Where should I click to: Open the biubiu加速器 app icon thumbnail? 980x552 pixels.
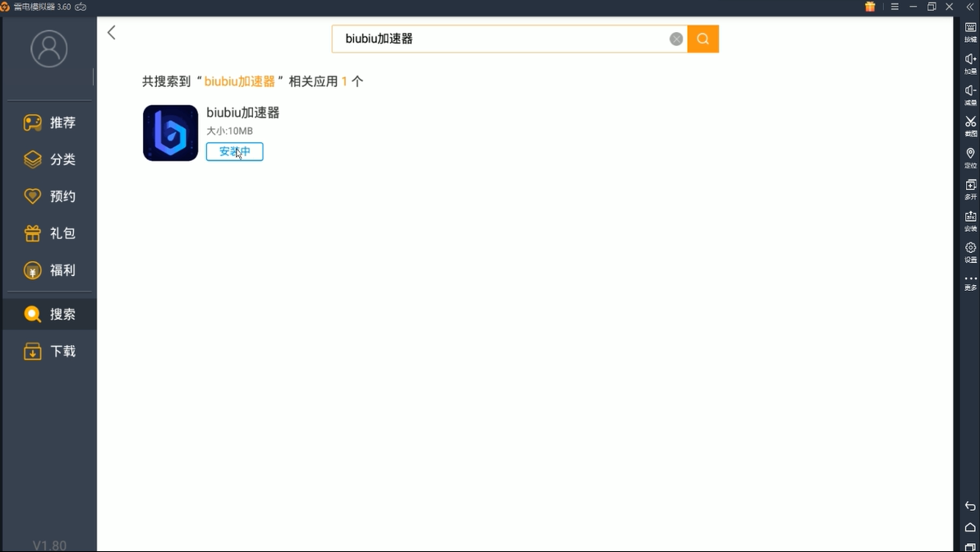coord(170,133)
